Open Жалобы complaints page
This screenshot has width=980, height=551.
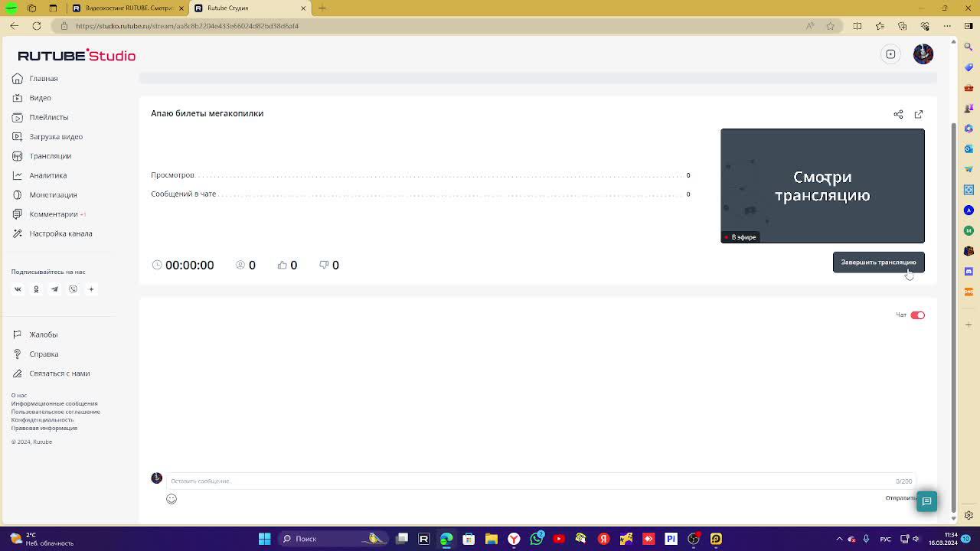[35, 334]
